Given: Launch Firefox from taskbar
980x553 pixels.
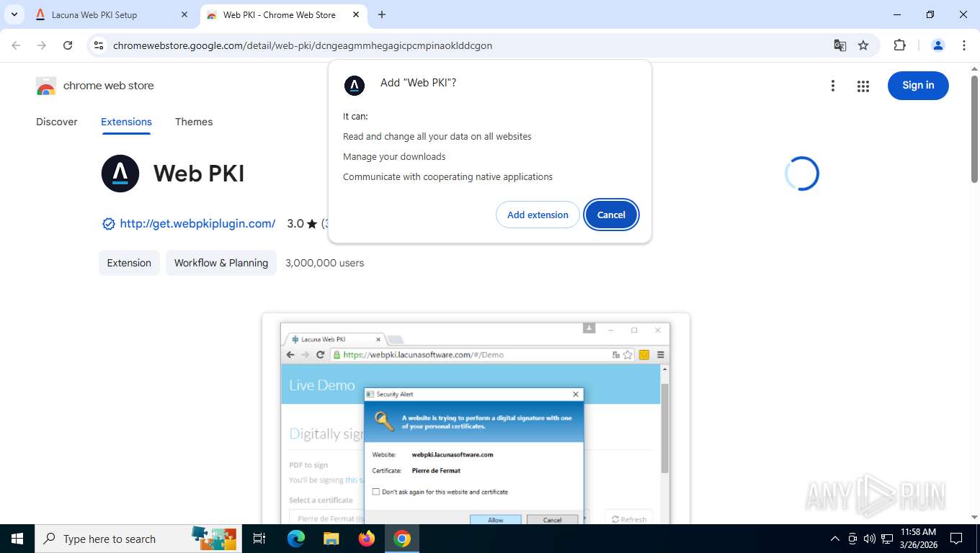Looking at the screenshot, I should (x=367, y=539).
